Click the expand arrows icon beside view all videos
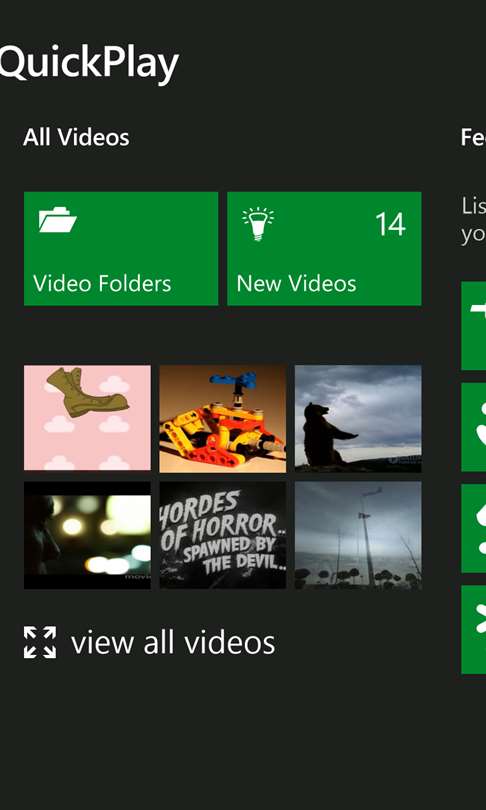486x810 pixels. 40,643
